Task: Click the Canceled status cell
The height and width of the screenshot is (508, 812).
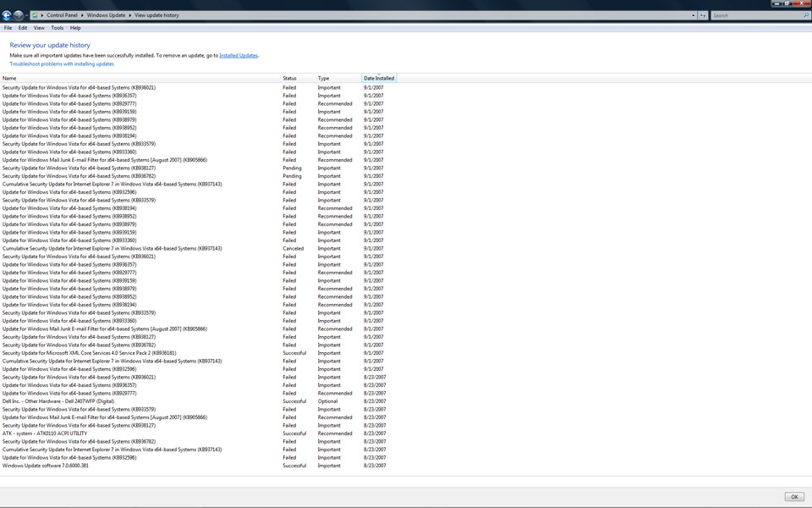Action: point(294,248)
